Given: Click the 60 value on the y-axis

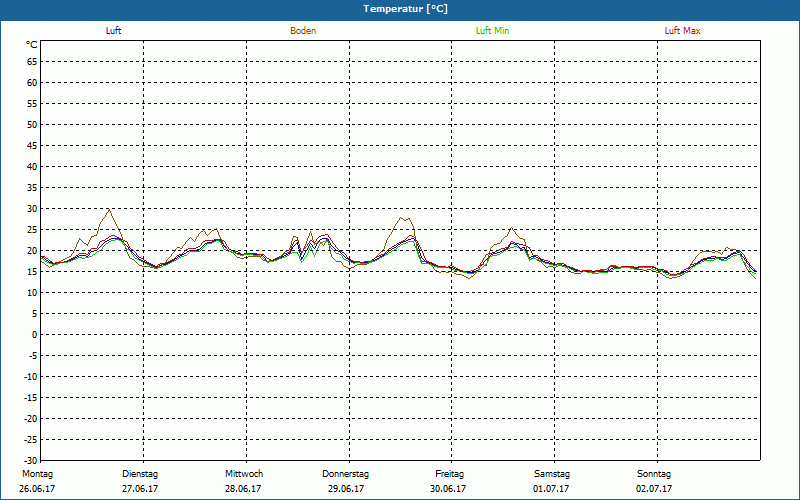Looking at the screenshot, I should coord(32,83).
